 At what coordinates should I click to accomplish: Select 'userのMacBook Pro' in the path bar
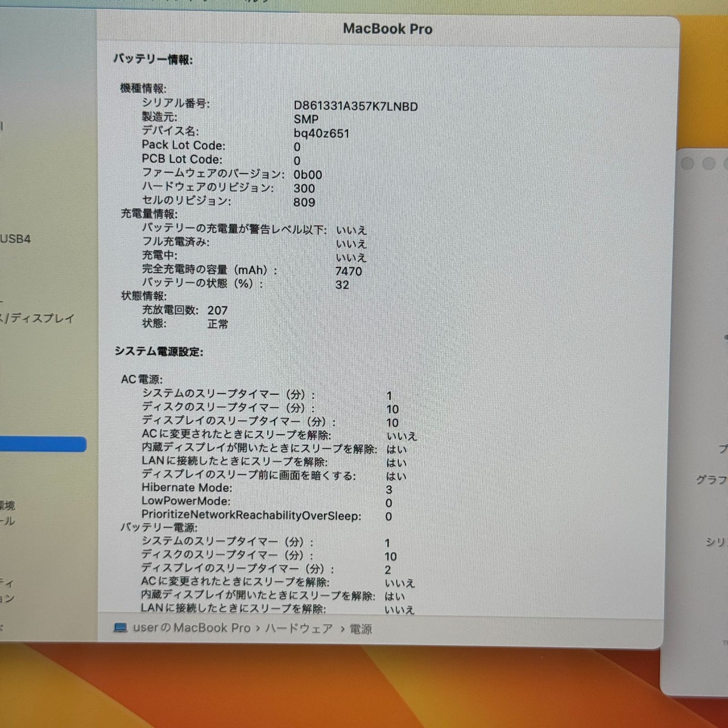tap(191, 628)
